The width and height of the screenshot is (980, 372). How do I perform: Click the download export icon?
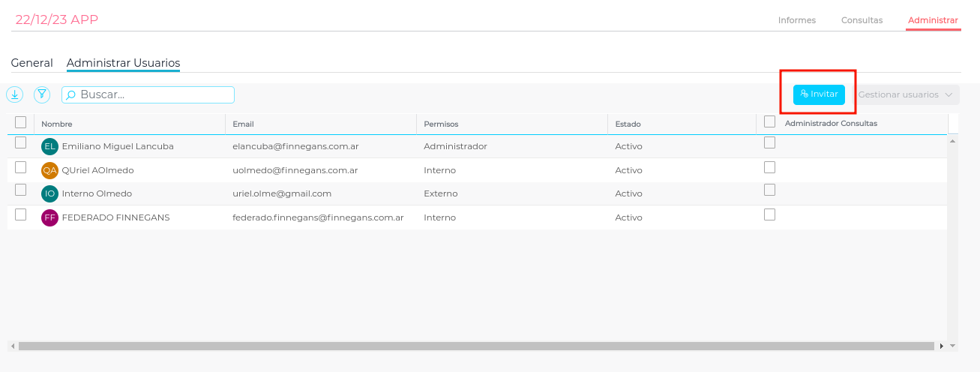point(15,94)
